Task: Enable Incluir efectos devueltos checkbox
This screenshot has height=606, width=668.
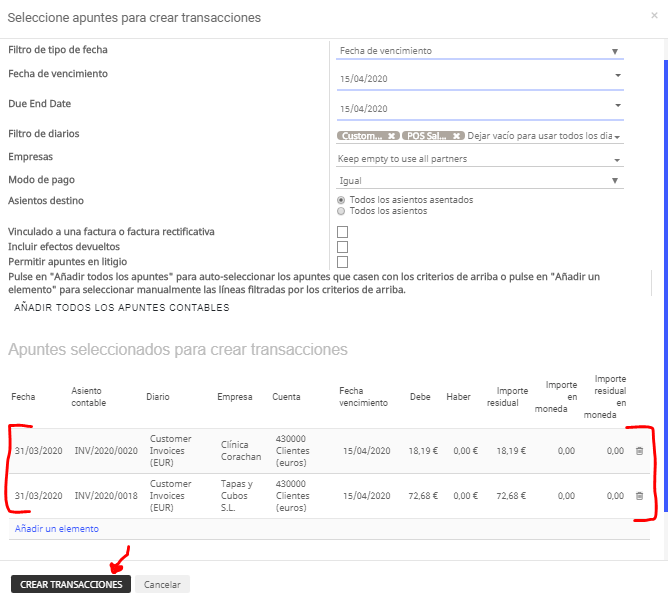Action: pos(342,247)
